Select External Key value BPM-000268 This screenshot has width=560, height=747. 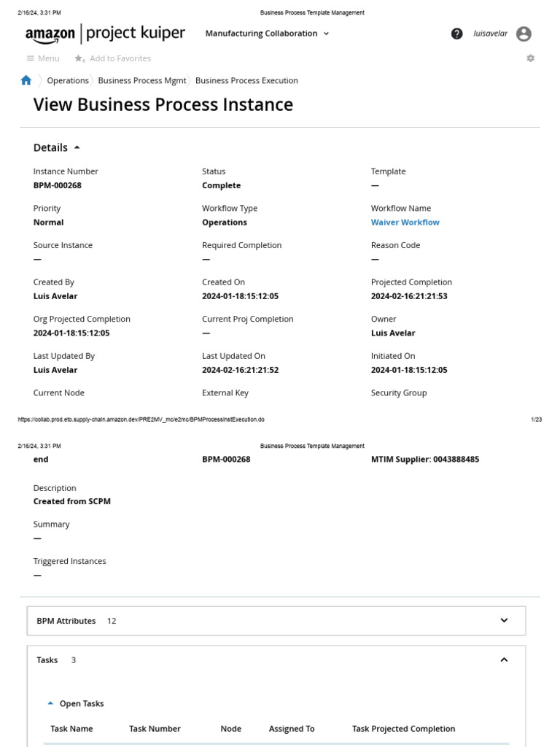point(226,460)
